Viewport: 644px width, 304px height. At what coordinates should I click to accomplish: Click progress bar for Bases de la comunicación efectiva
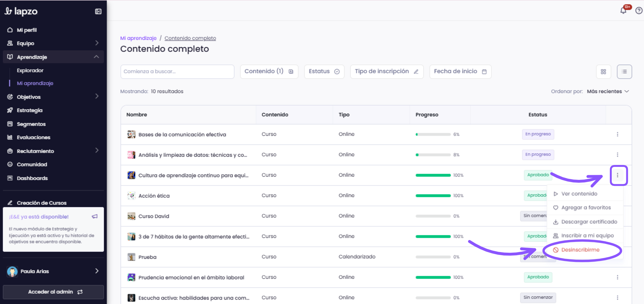click(433, 135)
